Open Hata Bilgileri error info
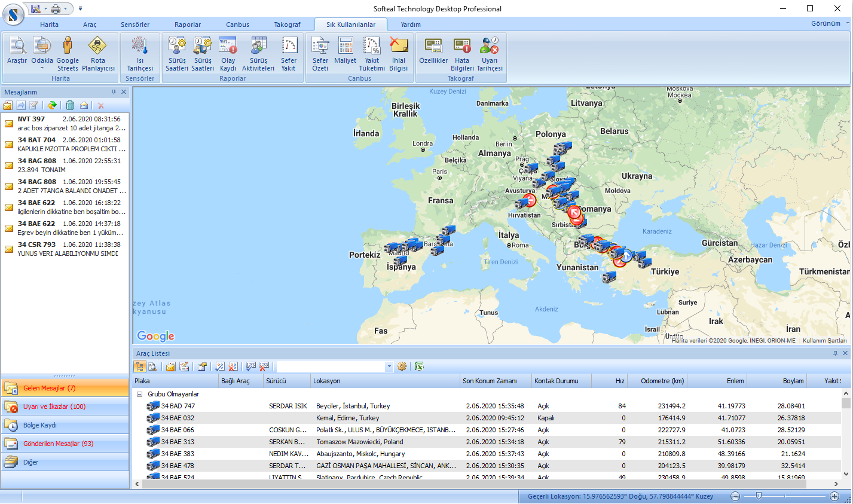The height and width of the screenshot is (504, 853). pyautogui.click(x=462, y=54)
